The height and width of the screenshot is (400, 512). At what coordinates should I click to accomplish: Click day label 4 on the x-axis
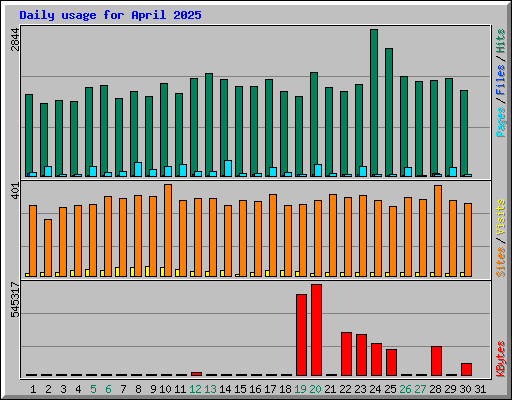pyautogui.click(x=78, y=389)
